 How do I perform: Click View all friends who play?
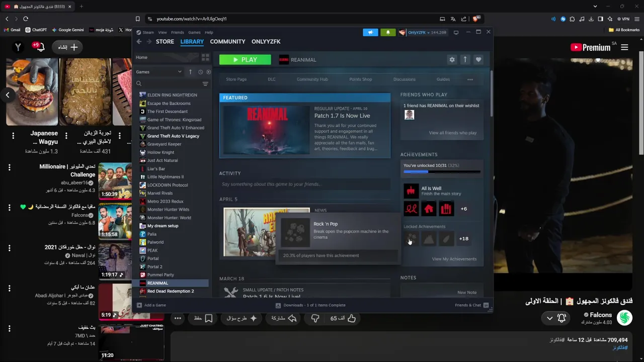[x=453, y=133]
